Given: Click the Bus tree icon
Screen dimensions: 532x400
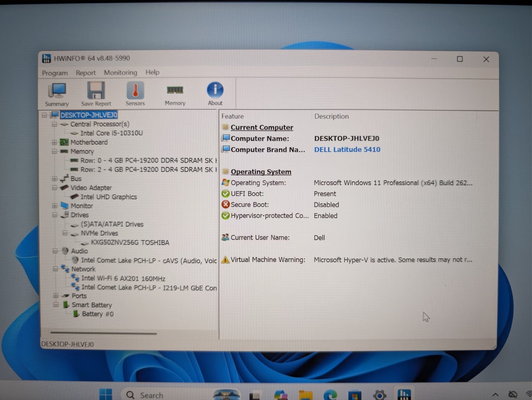Looking at the screenshot, I should [65, 178].
